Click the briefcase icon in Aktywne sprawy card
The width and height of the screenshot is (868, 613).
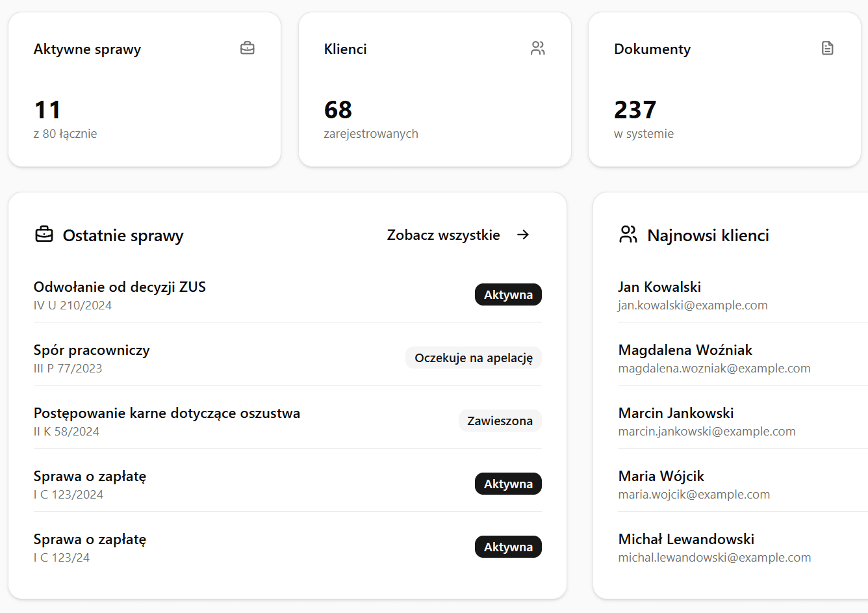coord(247,48)
